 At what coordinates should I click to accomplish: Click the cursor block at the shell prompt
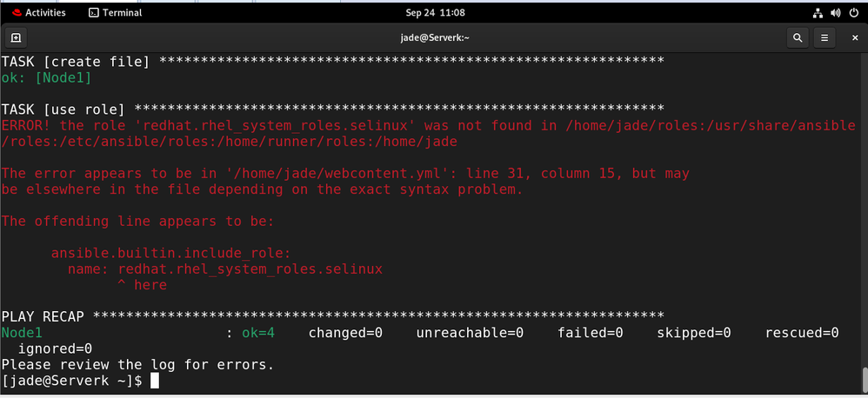pos(154,381)
